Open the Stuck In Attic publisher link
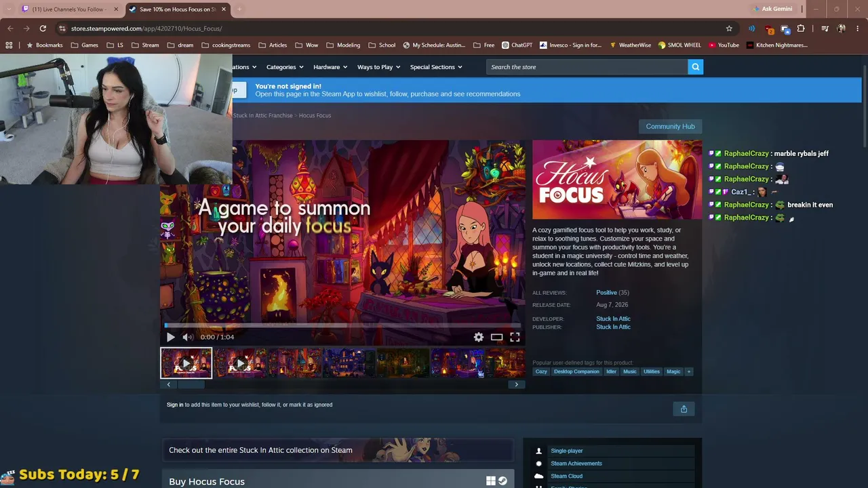This screenshot has width=868, height=488. click(x=613, y=327)
